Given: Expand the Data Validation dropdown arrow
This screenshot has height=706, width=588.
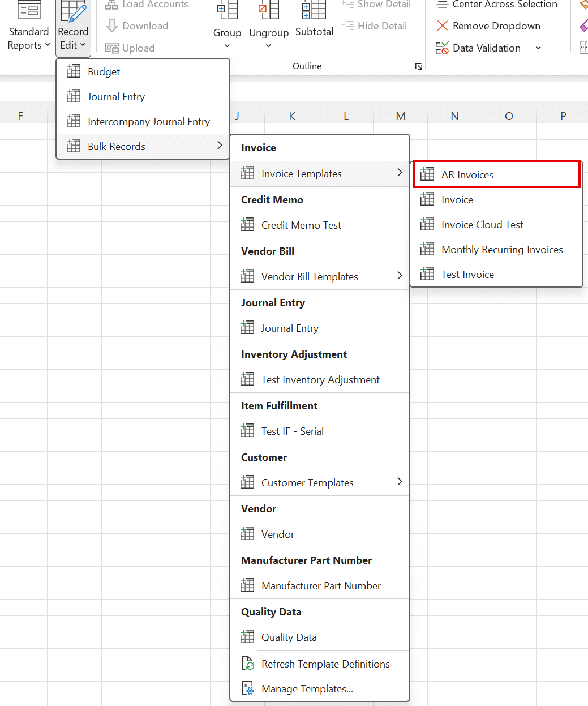Looking at the screenshot, I should (538, 48).
